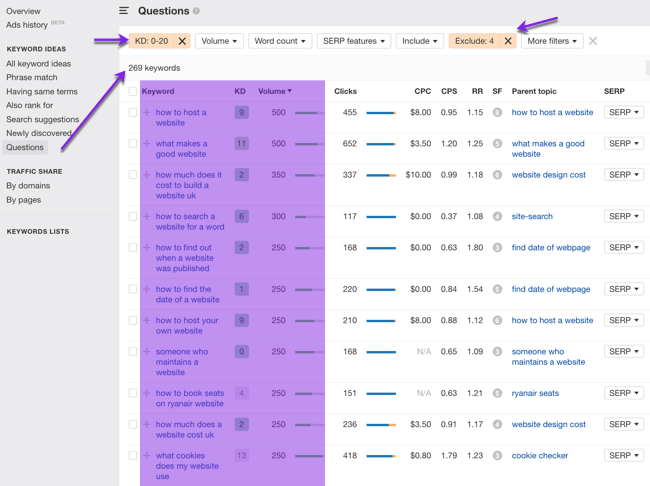Open parent topic link 'cookie checker'

pyautogui.click(x=540, y=456)
